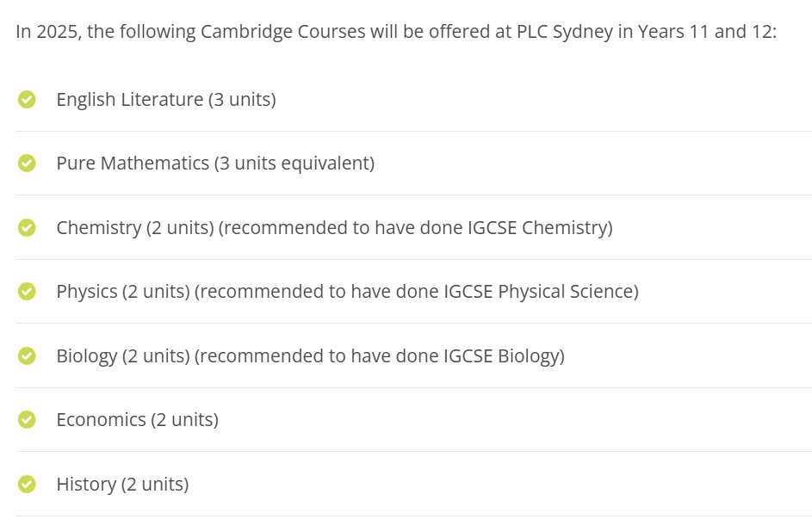Click the words 'IGCSE Physical Science'
The width and height of the screenshot is (812, 519).
coord(537,292)
